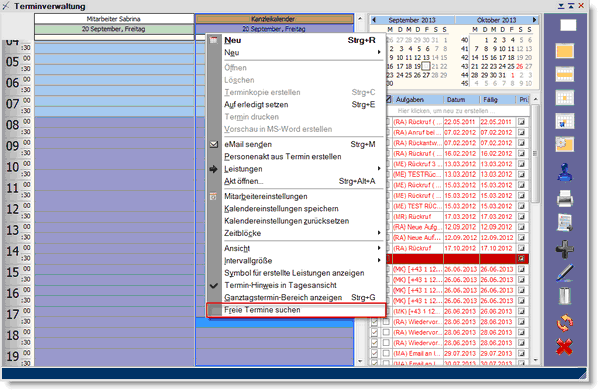Click the Kanzleikalender column header
Viewport: 599px width, 391px height.
(274, 19)
